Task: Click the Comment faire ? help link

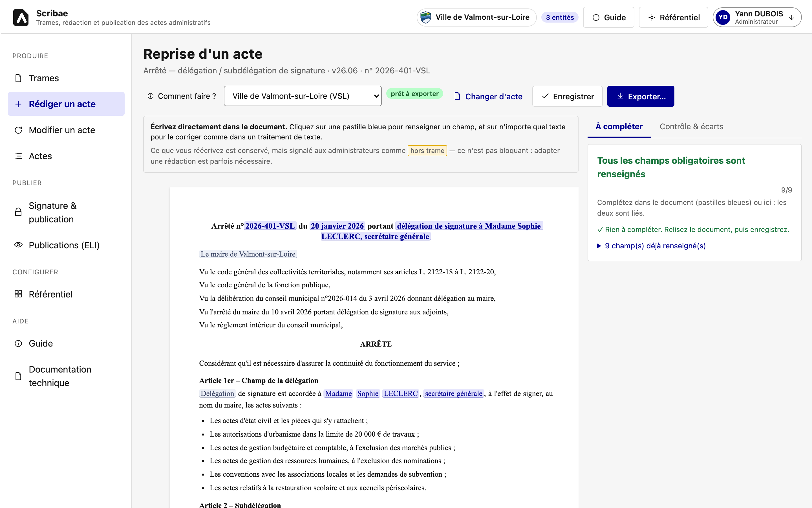Action: point(182,96)
